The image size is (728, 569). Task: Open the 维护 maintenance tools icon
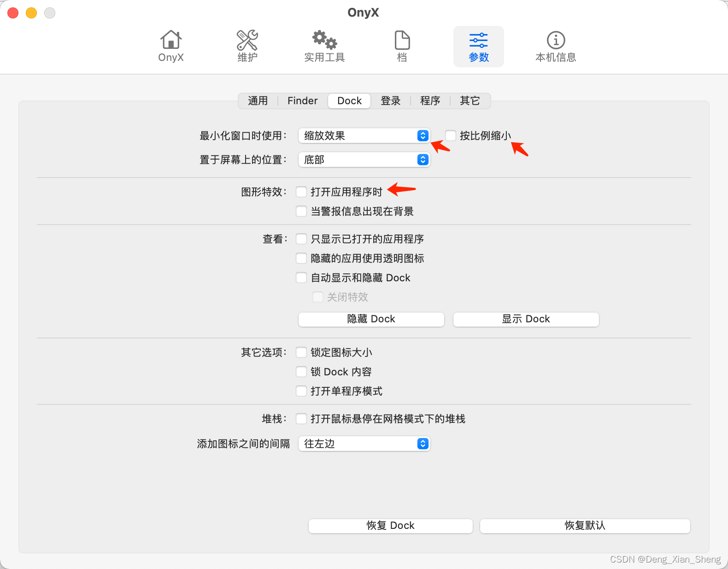tap(247, 46)
